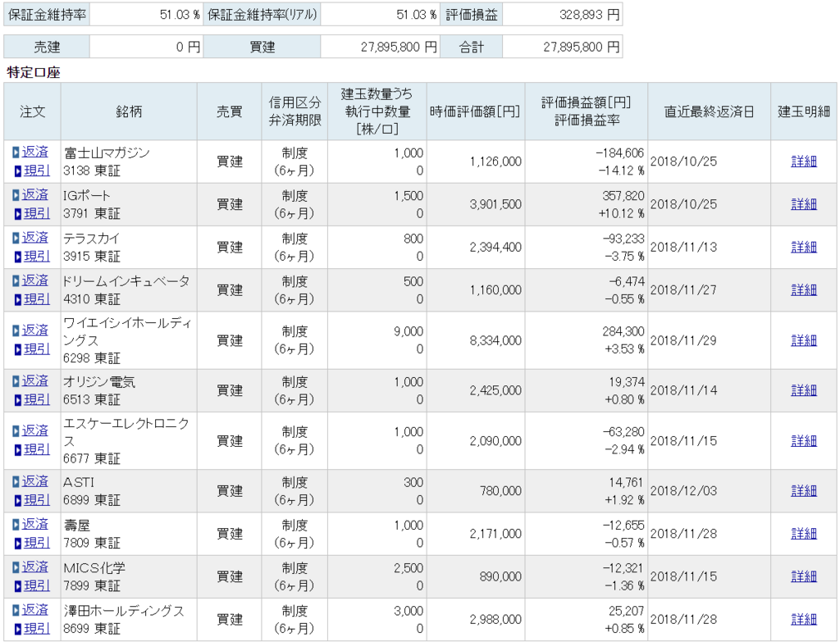
Task: Click 現引 link for ドリームインキュベータ
Action: 36,298
